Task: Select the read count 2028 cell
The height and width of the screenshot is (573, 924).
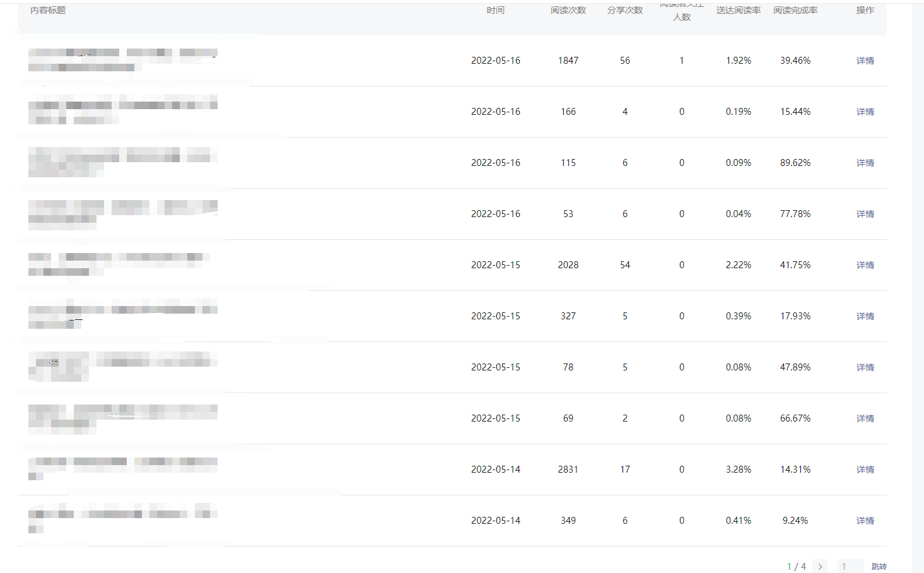Action: pyautogui.click(x=568, y=265)
